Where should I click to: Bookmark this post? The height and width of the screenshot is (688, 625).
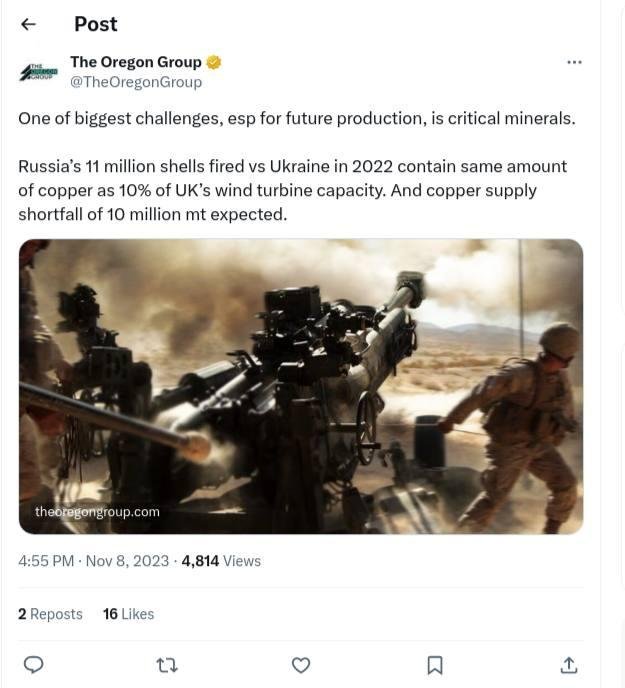coord(435,665)
